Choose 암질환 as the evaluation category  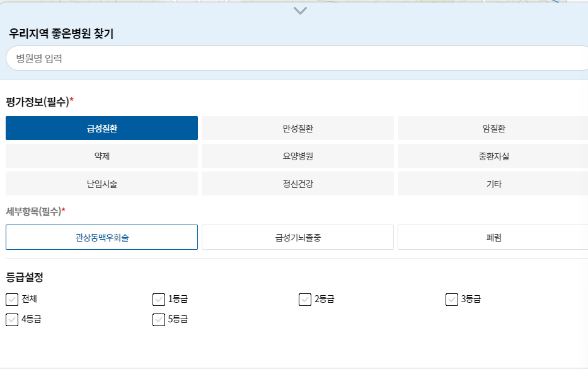point(493,127)
